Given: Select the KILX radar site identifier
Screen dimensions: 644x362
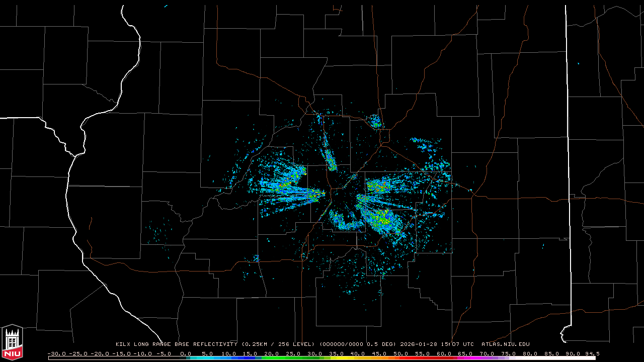Looking at the screenshot, I should [123, 344].
